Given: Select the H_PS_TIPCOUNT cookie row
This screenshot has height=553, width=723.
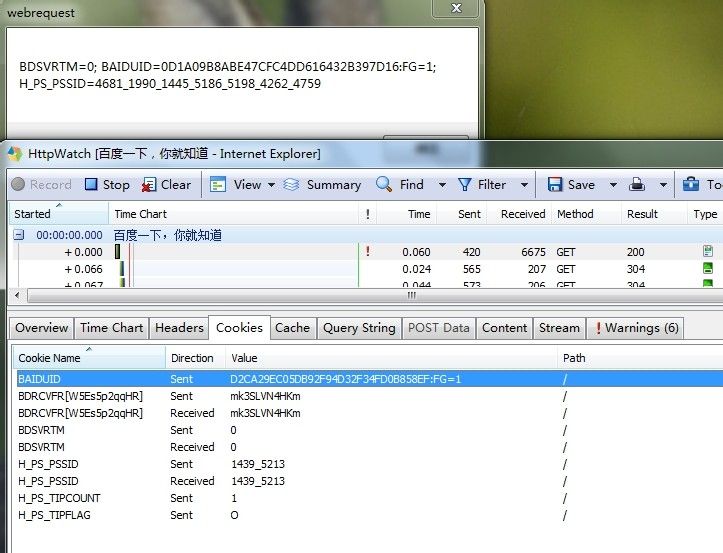Looking at the screenshot, I should [x=370, y=498].
